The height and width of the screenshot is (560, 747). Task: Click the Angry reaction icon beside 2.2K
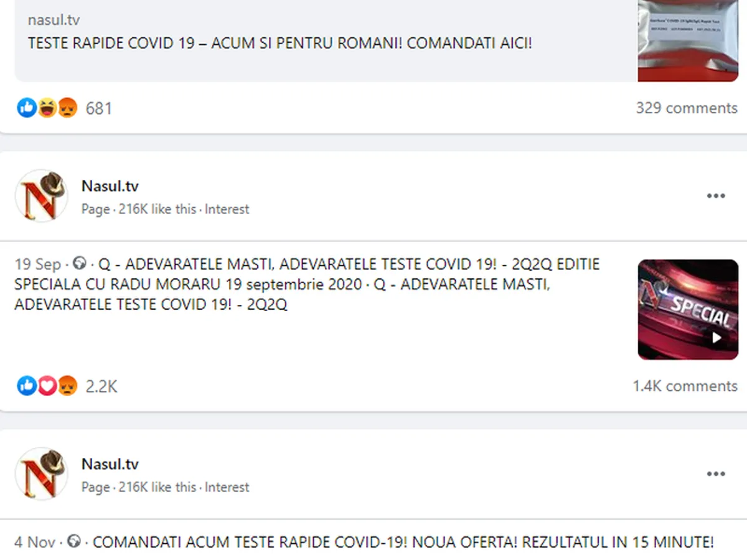tap(67, 386)
